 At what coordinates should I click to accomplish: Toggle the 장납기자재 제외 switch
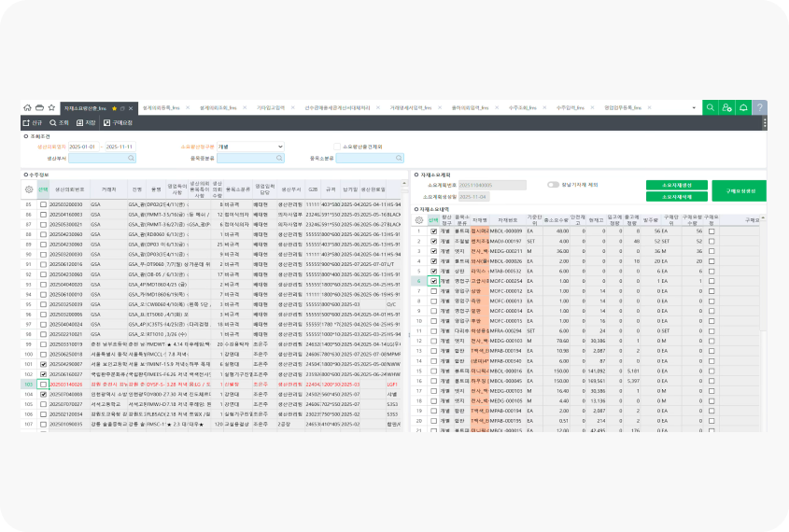pyautogui.click(x=553, y=185)
